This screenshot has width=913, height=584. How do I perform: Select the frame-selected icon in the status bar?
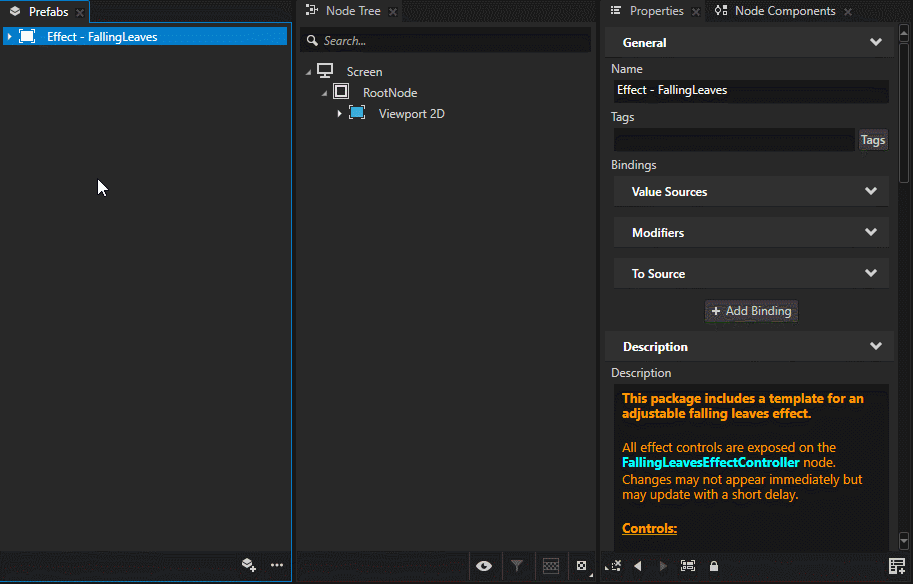[687, 565]
